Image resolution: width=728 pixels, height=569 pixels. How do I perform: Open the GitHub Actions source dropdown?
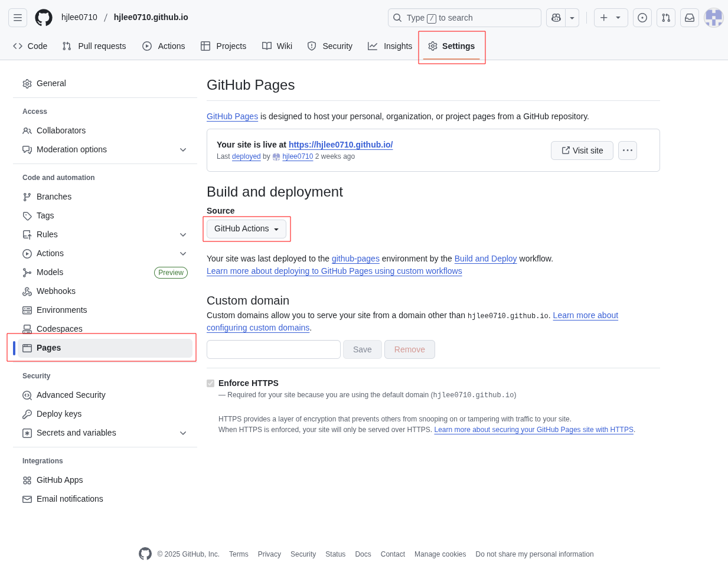click(x=246, y=229)
